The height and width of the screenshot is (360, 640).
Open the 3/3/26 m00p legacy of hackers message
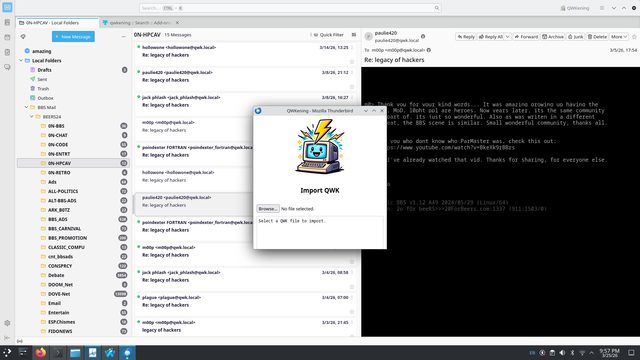pyautogui.click(x=245, y=328)
